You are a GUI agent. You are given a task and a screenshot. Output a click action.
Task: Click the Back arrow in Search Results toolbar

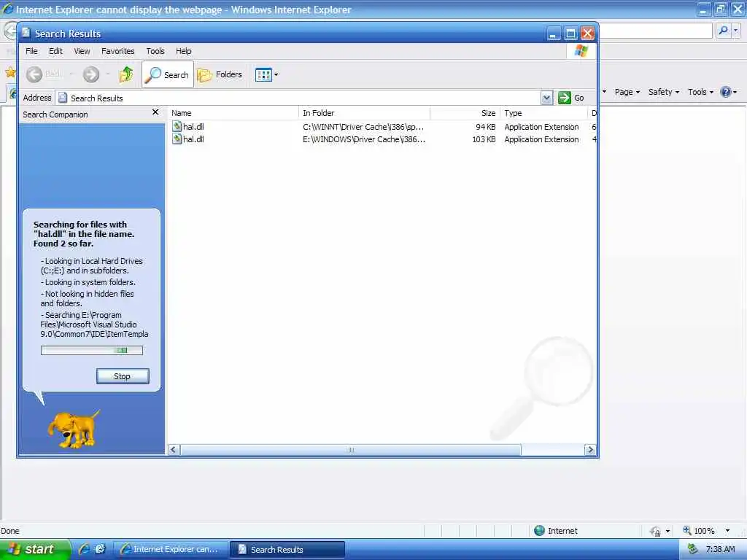pos(34,74)
